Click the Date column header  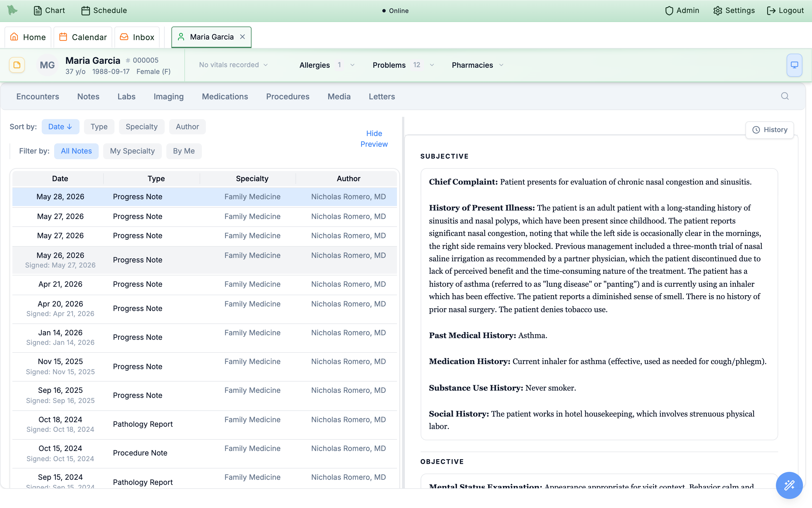click(60, 178)
